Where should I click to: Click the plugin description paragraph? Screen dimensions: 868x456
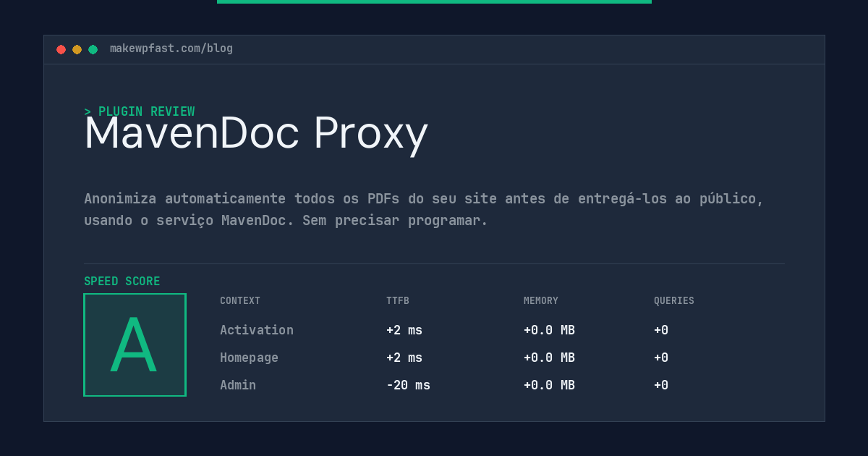pyautogui.click(x=424, y=209)
